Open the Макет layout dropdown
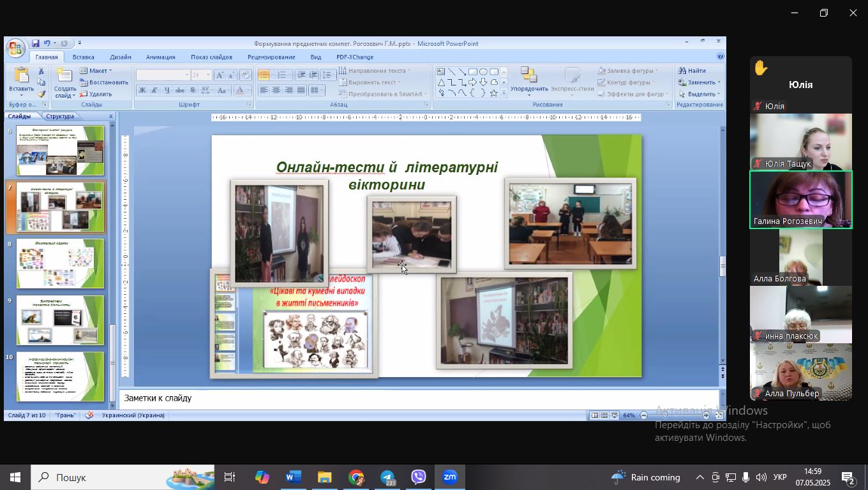Viewport: 868px width, 490px height. coord(97,71)
